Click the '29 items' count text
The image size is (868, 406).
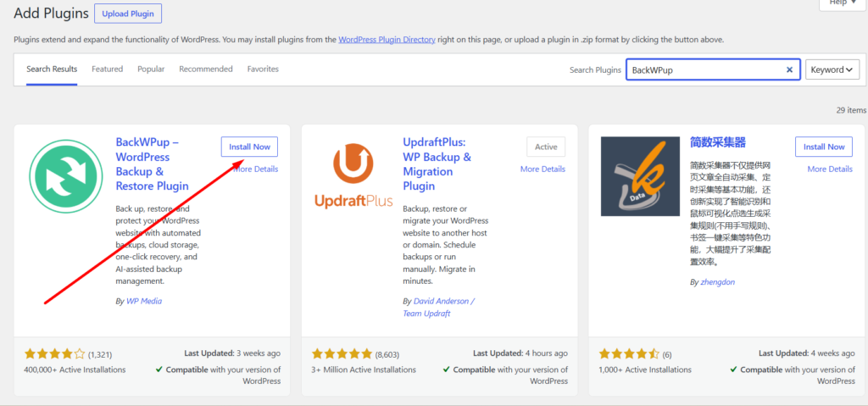point(851,110)
